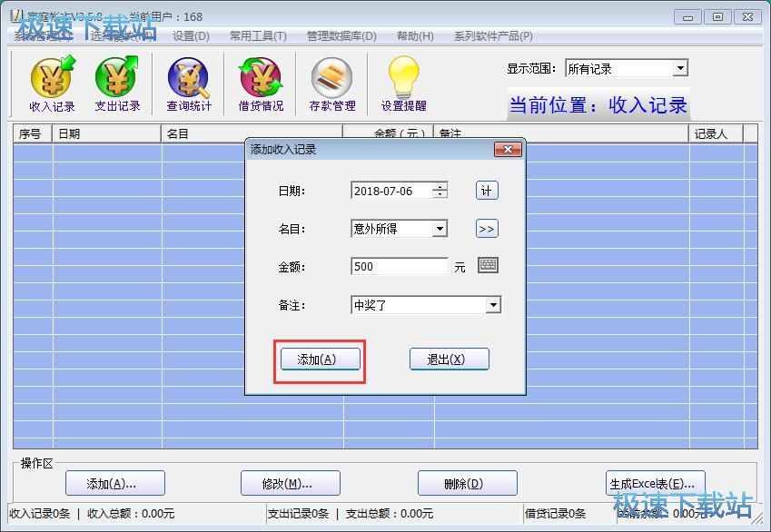771x532 pixels.
Task: Open the 存款管理 deposit management icon
Action: [x=332, y=84]
